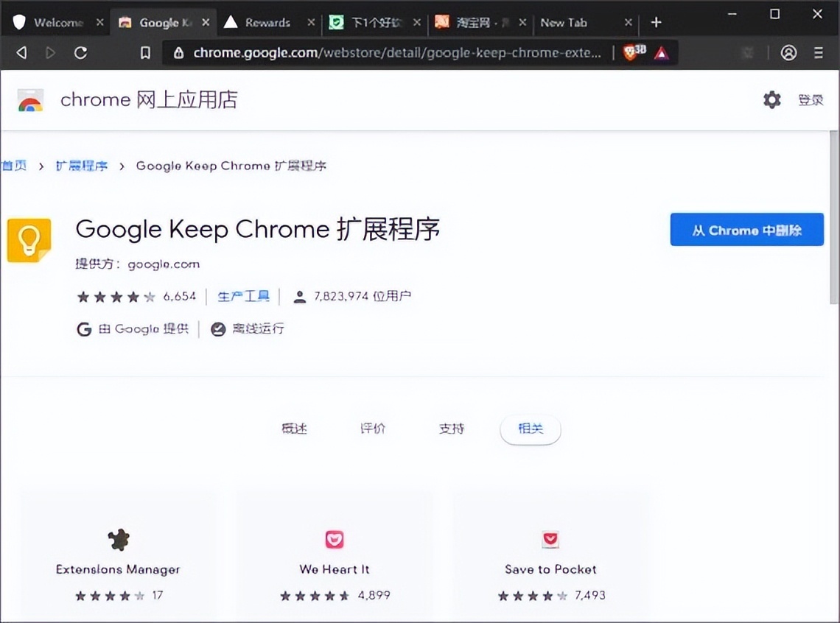Close the Google Keep tab

point(206,23)
